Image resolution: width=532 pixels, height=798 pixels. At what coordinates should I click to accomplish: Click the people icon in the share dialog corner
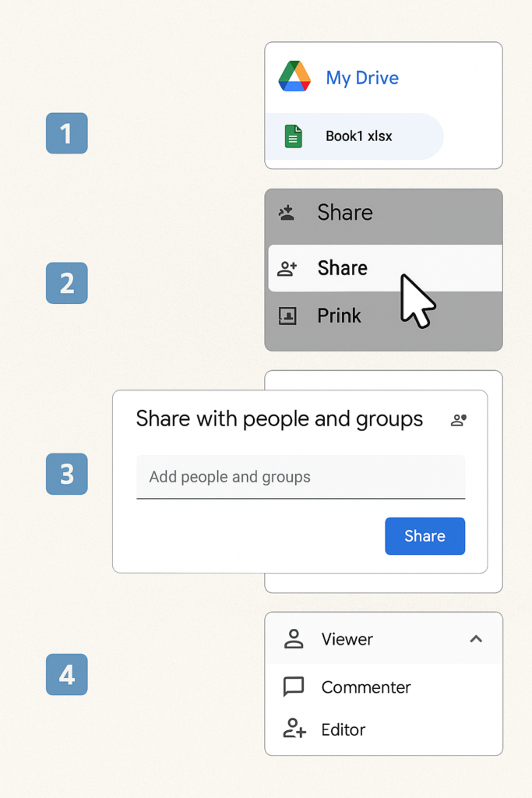459,420
